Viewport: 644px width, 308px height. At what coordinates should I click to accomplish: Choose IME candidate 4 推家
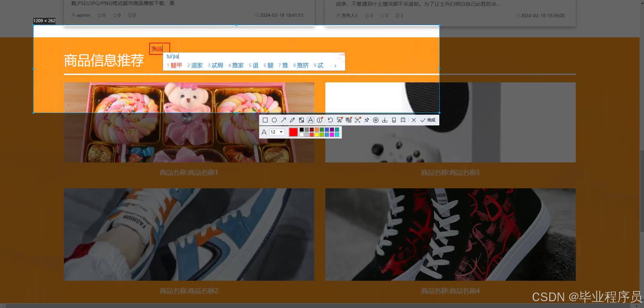pyautogui.click(x=236, y=65)
